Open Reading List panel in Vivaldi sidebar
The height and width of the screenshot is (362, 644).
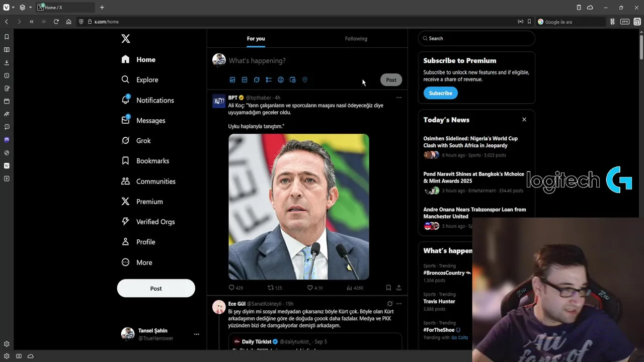click(7, 50)
